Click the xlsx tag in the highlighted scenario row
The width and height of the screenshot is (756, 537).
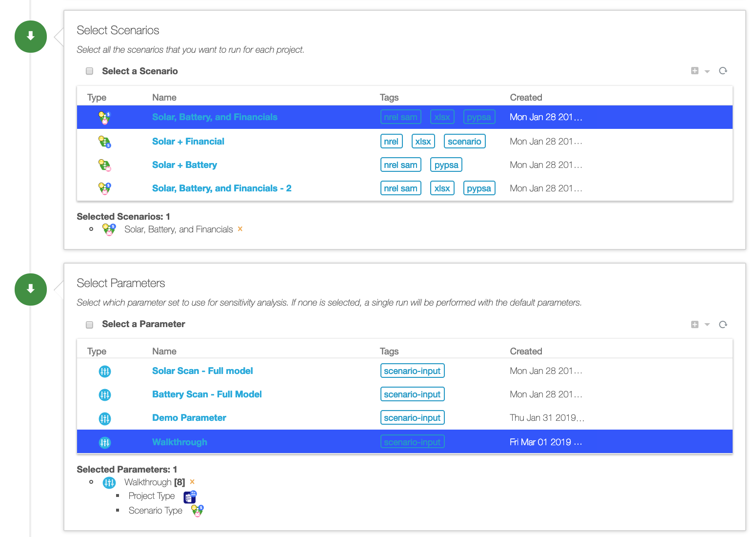click(442, 117)
